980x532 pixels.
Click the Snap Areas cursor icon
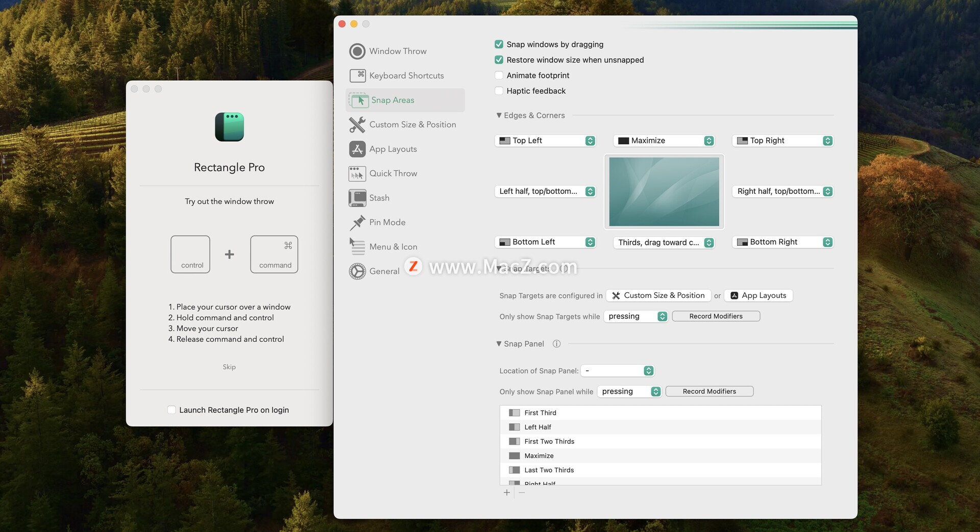click(x=359, y=100)
